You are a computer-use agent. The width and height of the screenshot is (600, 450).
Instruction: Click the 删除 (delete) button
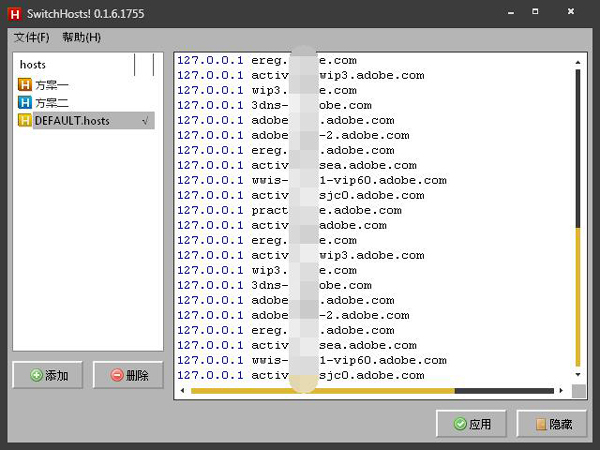128,375
